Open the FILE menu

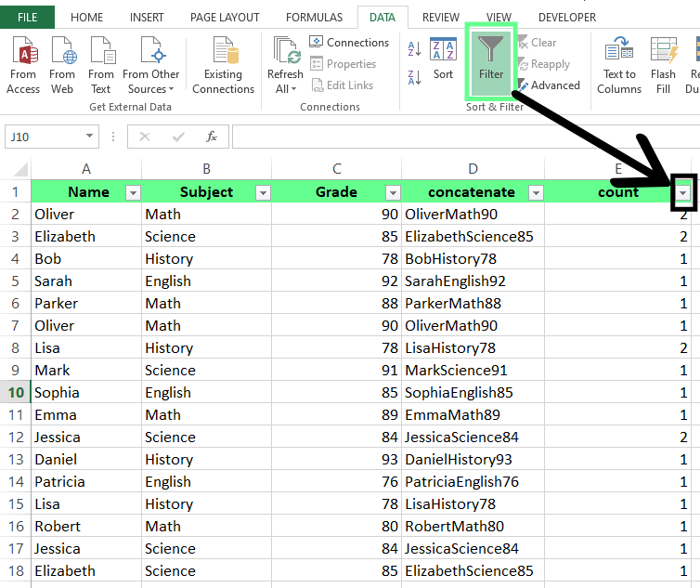click(27, 17)
